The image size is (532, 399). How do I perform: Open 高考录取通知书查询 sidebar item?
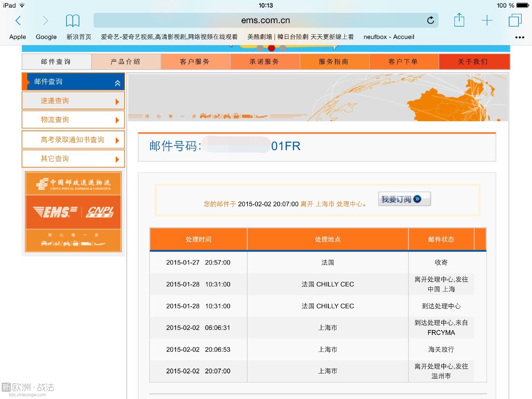point(72,140)
